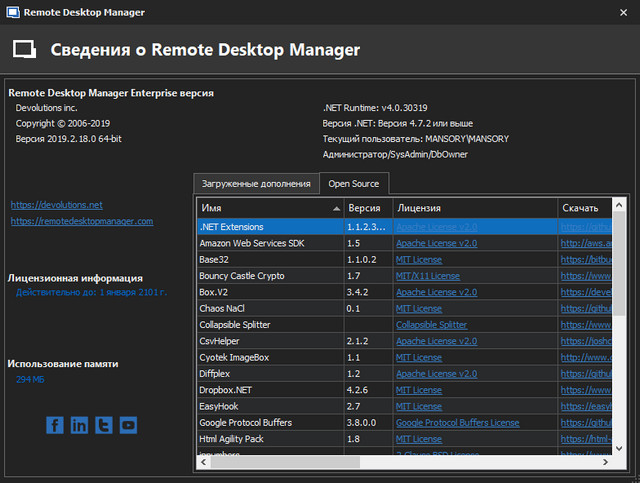The width and height of the screenshot is (640, 483).
Task: Open the Twitter social icon
Action: pyautogui.click(x=104, y=425)
